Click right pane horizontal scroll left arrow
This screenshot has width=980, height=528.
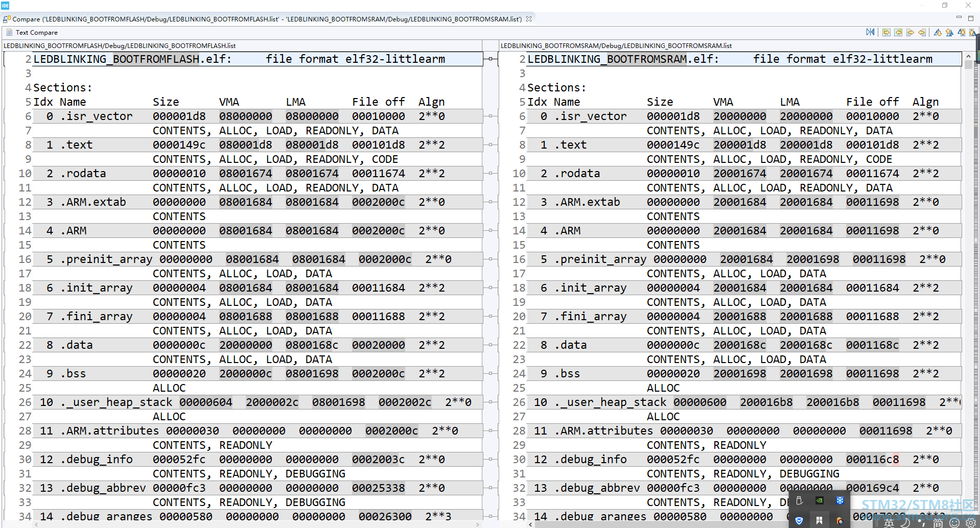click(530, 524)
